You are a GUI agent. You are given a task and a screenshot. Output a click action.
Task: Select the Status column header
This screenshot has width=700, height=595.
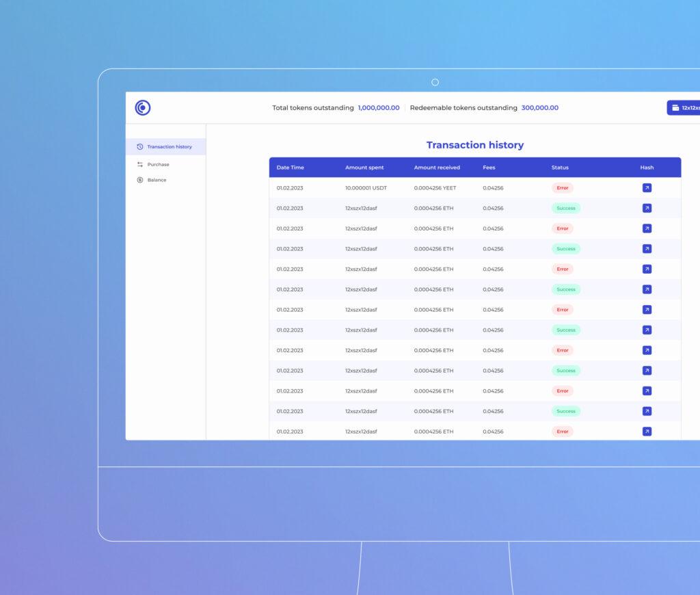560,168
